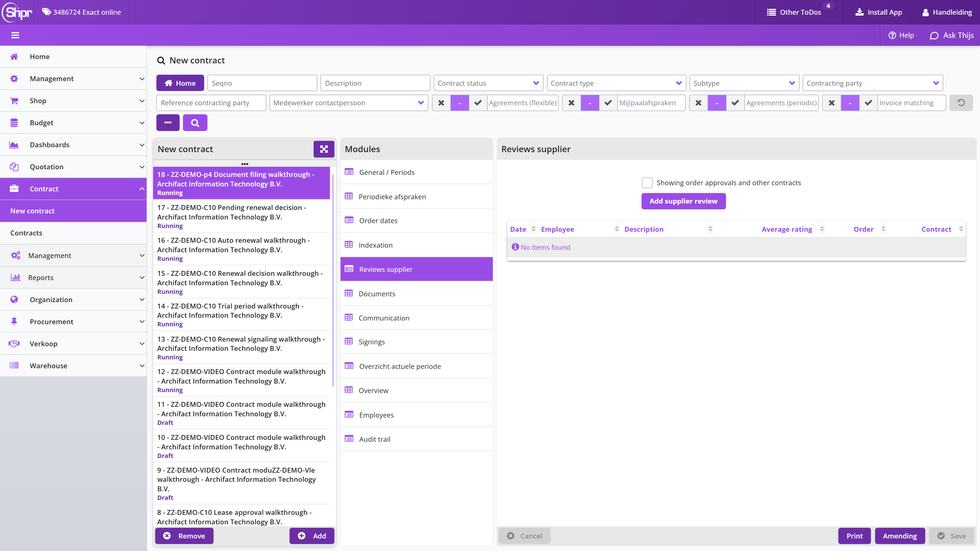Set Agreements (periodic) filter to X

pos(699,103)
